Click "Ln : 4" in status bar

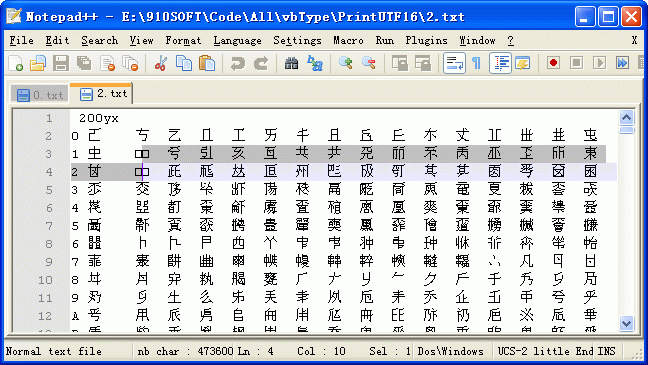255,351
